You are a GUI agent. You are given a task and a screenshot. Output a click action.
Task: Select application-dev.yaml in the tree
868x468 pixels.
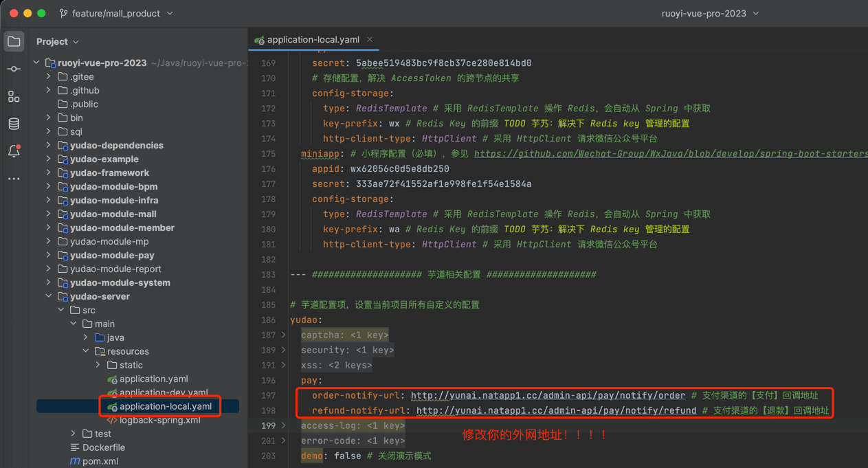coord(164,392)
